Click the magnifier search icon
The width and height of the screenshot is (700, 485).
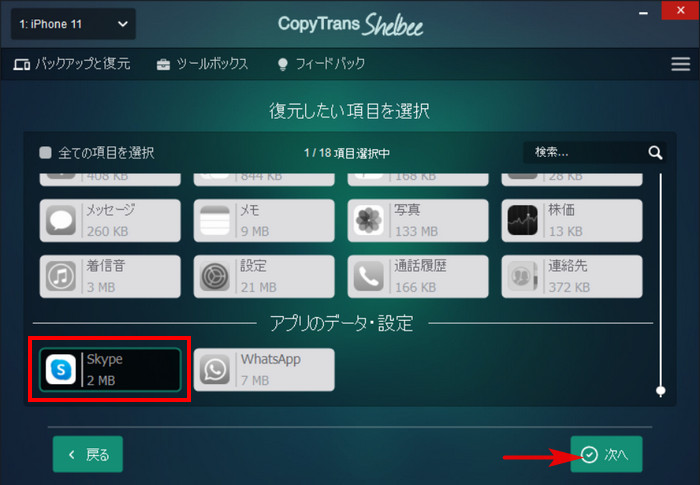point(655,153)
